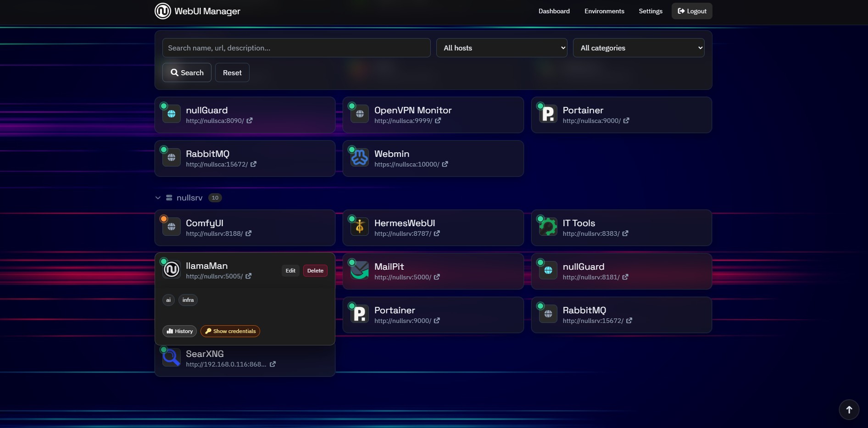This screenshot has width=868, height=428.
Task: Open nullGuard nullsrv:8181 external link icon
Action: pyautogui.click(x=625, y=277)
